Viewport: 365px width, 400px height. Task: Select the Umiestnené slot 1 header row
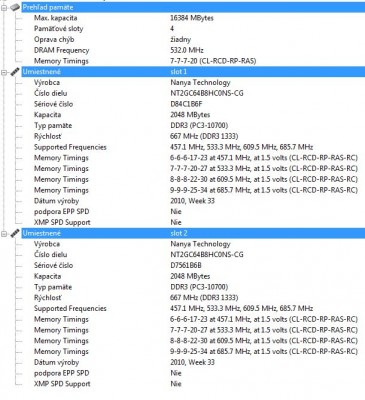193,72
